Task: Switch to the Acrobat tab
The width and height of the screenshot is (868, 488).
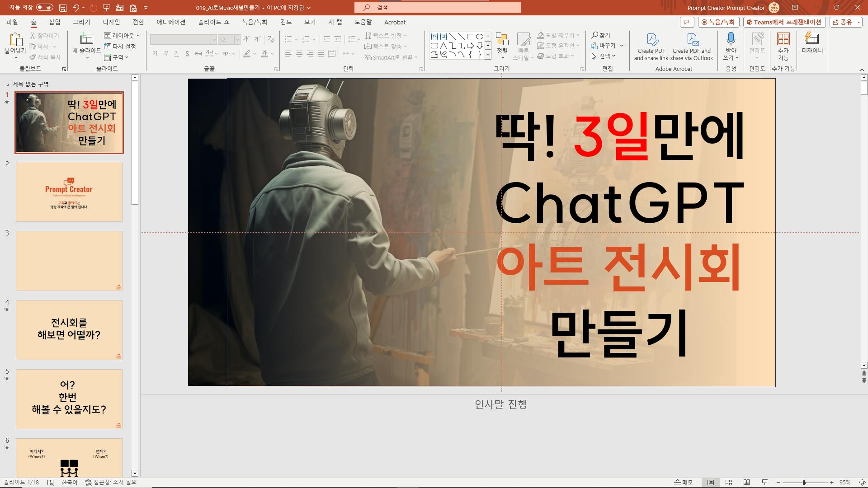Action: click(395, 22)
